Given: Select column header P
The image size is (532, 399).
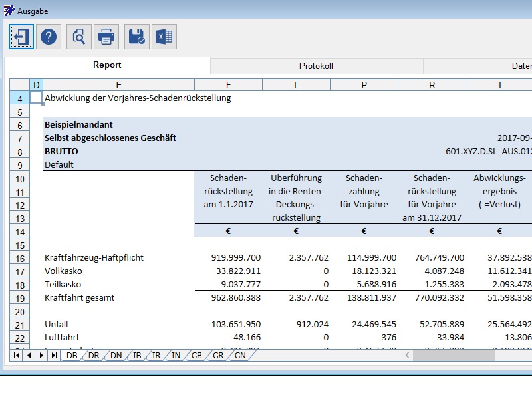Looking at the screenshot, I should [x=364, y=85].
